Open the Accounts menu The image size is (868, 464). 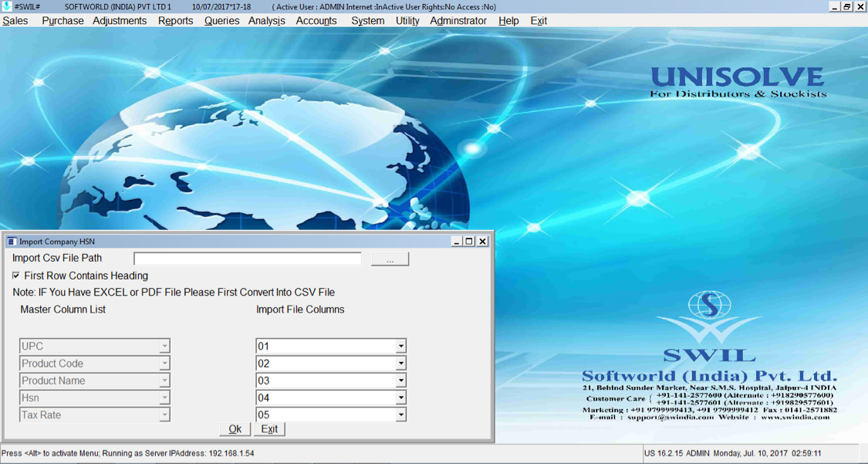(x=316, y=21)
